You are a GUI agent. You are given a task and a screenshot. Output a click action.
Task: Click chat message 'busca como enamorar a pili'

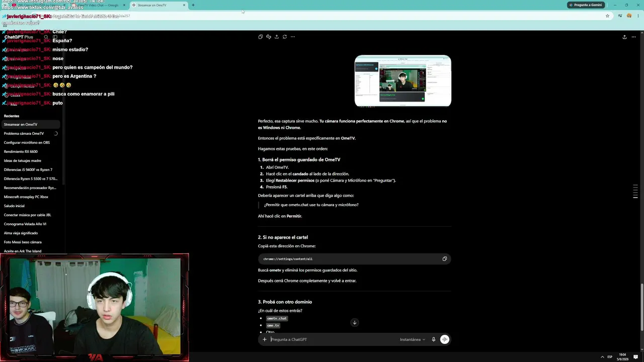83,94
